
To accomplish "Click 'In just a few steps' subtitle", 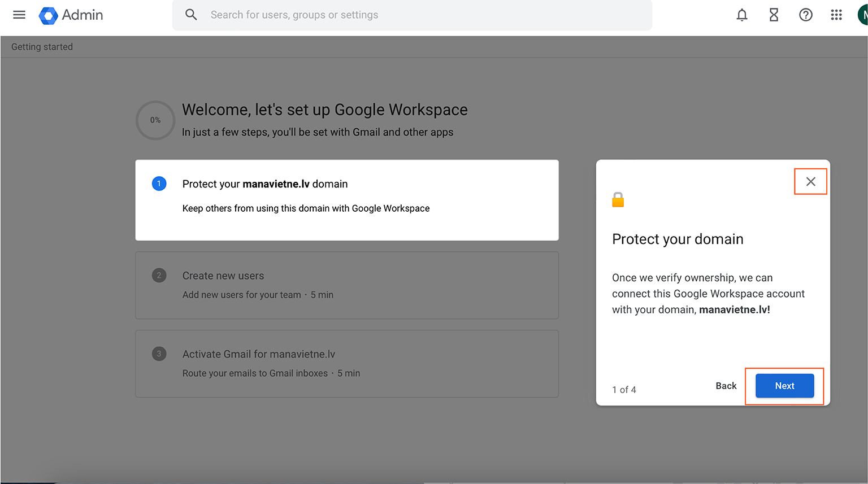I will point(318,132).
